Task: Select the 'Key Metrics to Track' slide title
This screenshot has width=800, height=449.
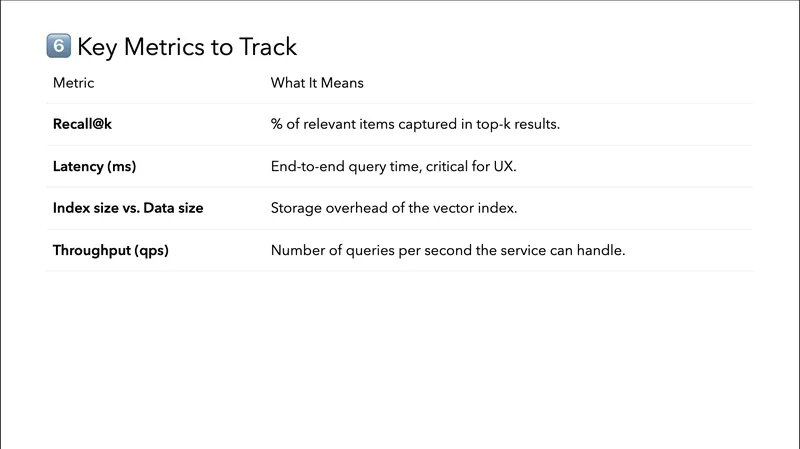Action: [x=187, y=47]
